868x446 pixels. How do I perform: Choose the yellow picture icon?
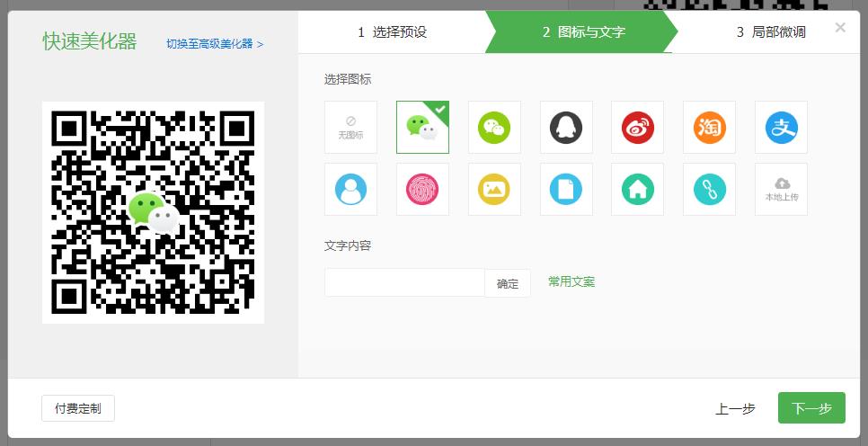click(x=494, y=190)
